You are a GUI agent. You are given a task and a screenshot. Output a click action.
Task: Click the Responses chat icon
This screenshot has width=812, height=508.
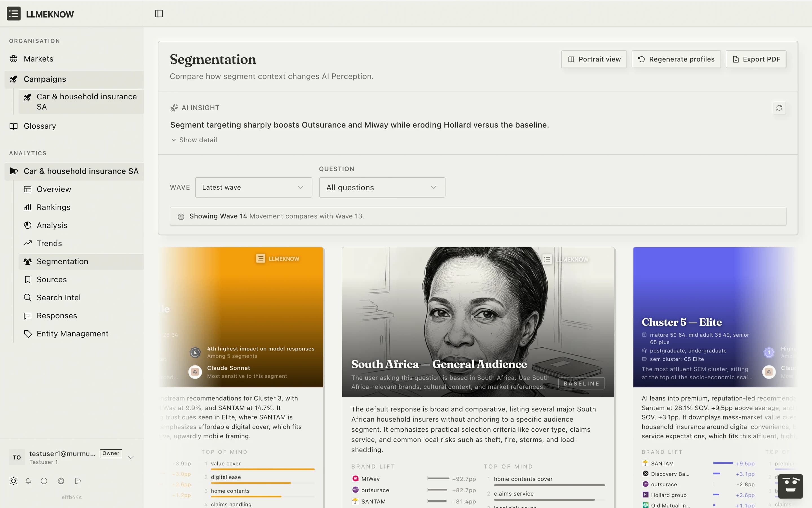click(28, 316)
